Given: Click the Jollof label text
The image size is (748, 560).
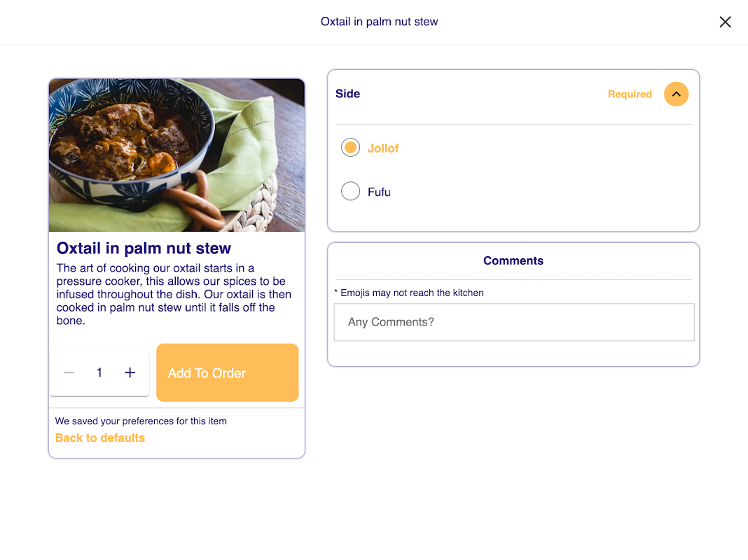Looking at the screenshot, I should (383, 148).
